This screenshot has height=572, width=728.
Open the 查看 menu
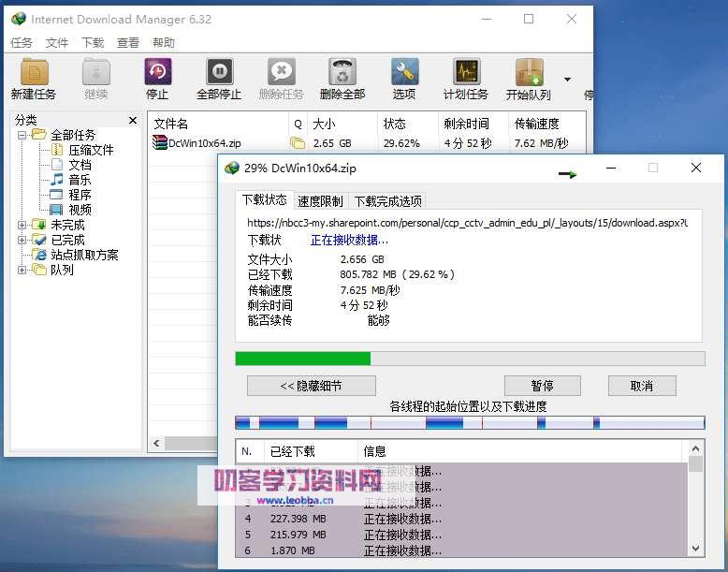(127, 43)
